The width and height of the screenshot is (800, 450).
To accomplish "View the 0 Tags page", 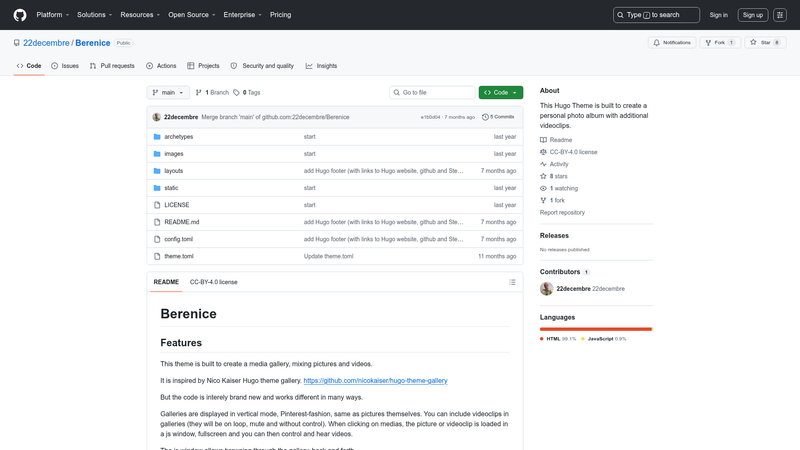I will (247, 92).
